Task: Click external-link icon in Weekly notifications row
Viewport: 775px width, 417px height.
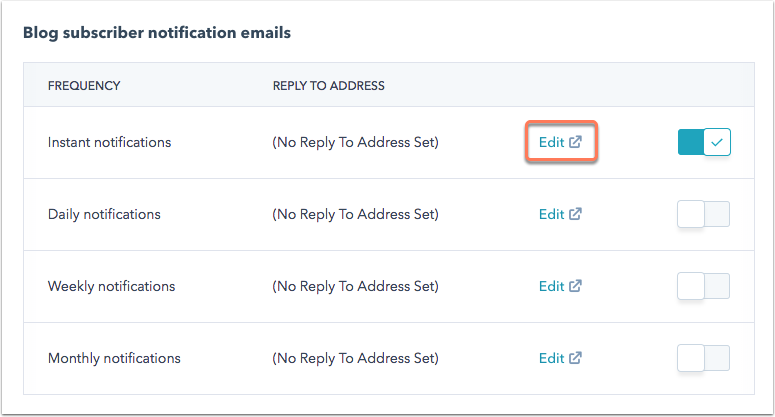Action: tap(575, 286)
